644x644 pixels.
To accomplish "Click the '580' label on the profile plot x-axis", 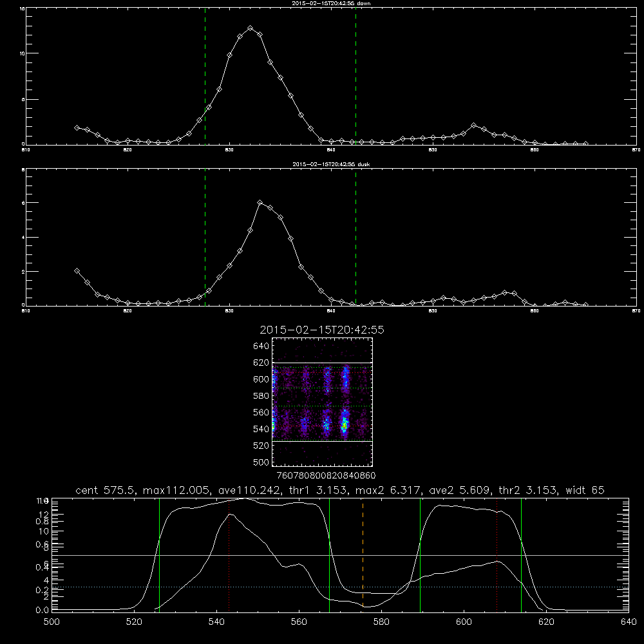I will pos(381,622).
